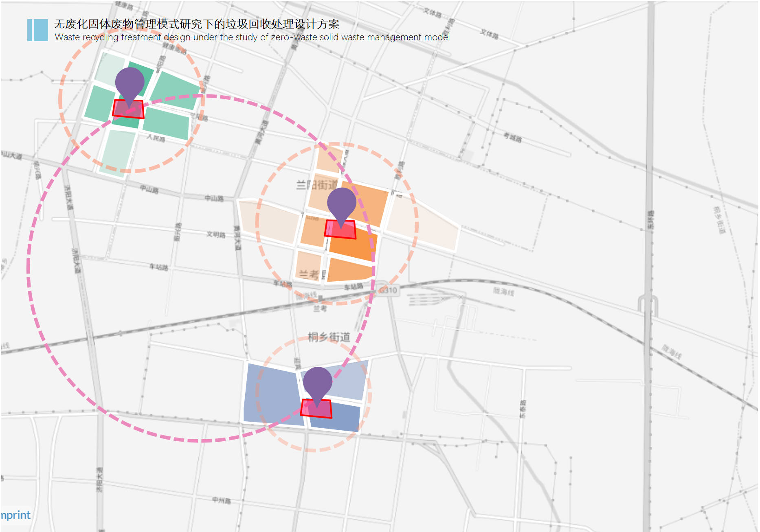The image size is (760, 532).
Task: Click the pale green block below 人民路
Action: pyautogui.click(x=117, y=153)
